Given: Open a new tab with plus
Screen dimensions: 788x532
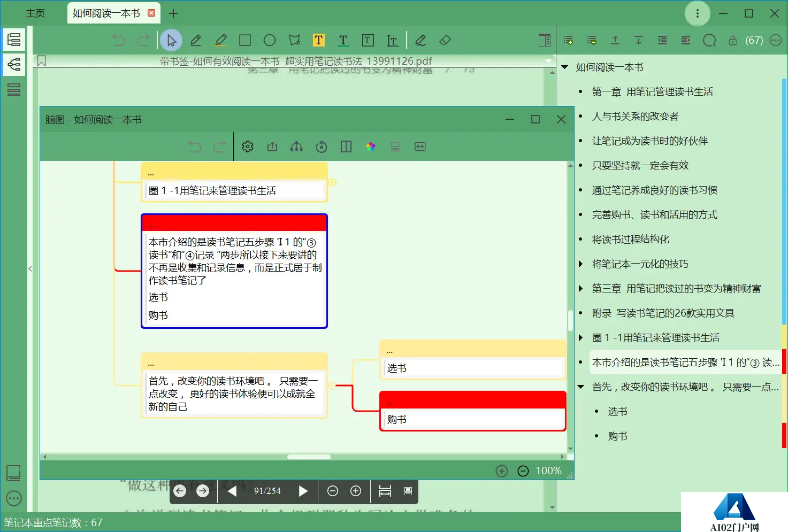Looking at the screenshot, I should tap(173, 13).
